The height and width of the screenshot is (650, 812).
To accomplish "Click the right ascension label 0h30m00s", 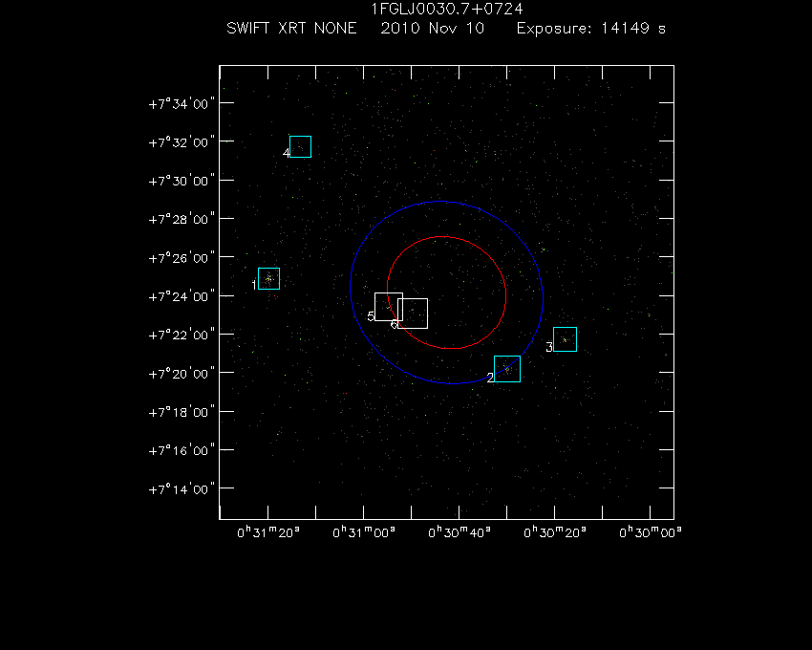I will [651, 532].
